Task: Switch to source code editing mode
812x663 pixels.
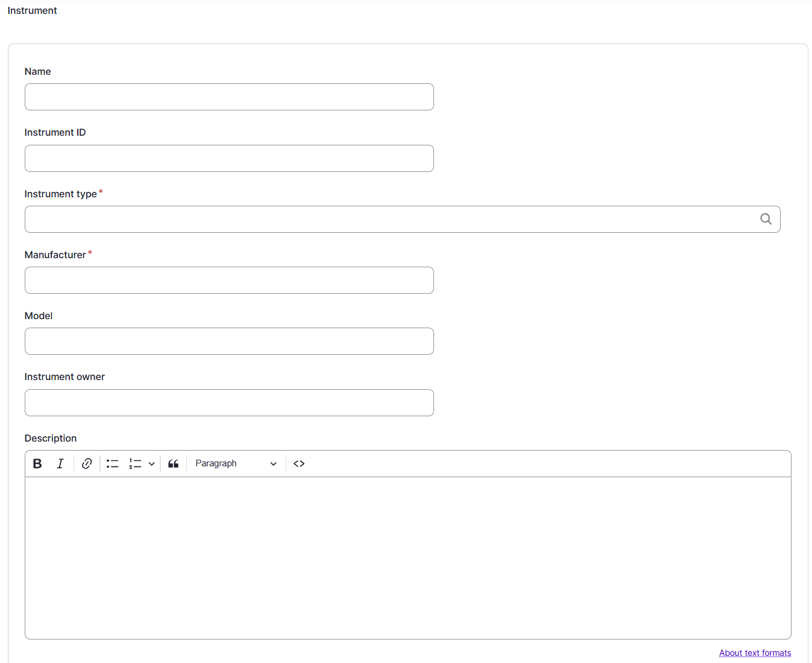Action: (x=299, y=463)
